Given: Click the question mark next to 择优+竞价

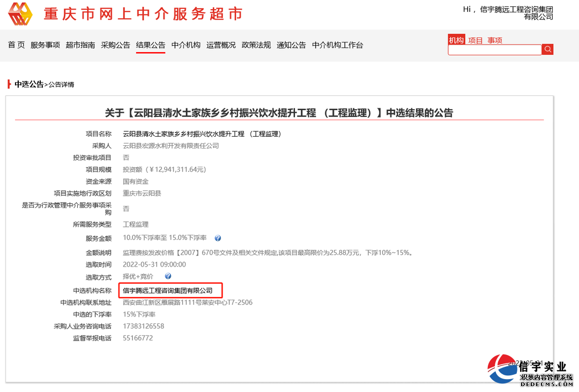Looking at the screenshot, I should pyautogui.click(x=168, y=276).
